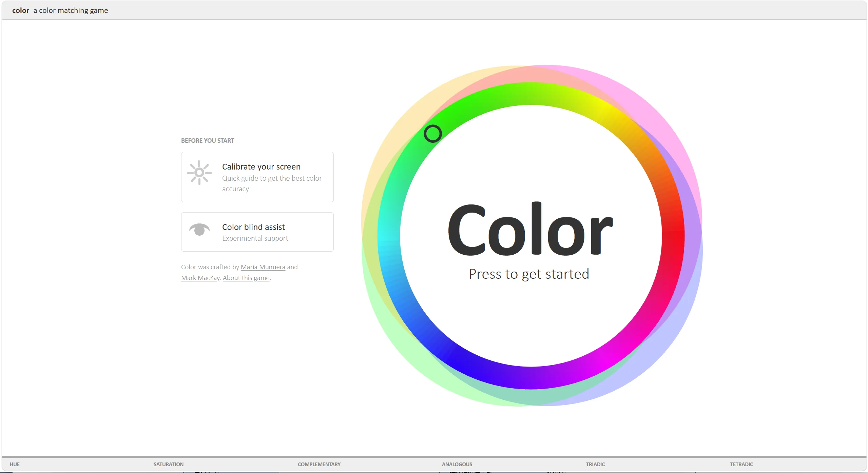868x473 pixels.
Task: Click the dark ring handle on the color wheel
Action: tap(433, 134)
